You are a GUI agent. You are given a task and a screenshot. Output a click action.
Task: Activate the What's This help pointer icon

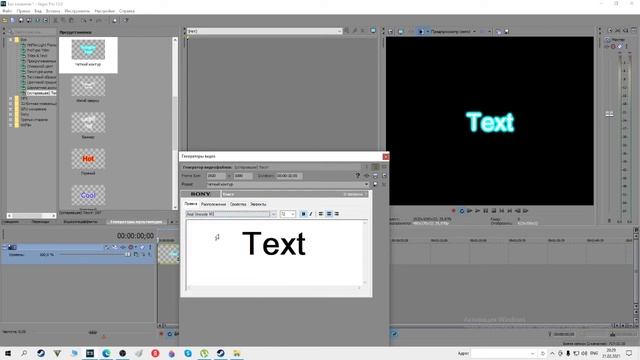point(126,20)
